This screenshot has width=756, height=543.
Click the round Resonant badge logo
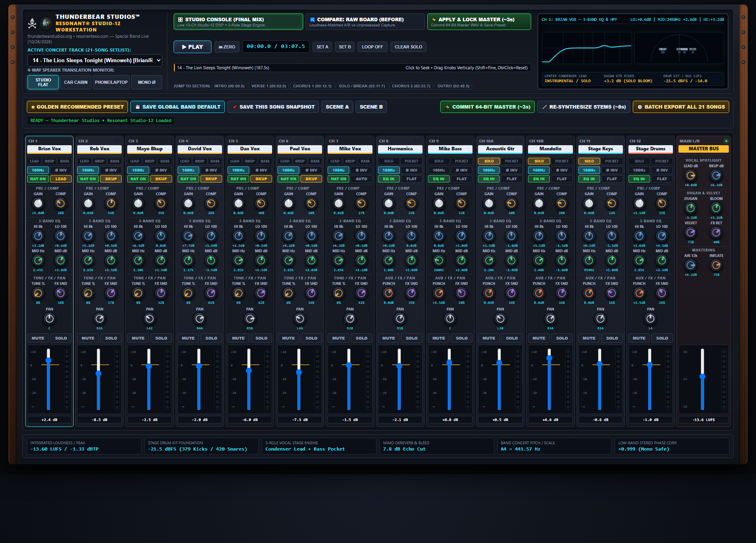coord(46,23)
